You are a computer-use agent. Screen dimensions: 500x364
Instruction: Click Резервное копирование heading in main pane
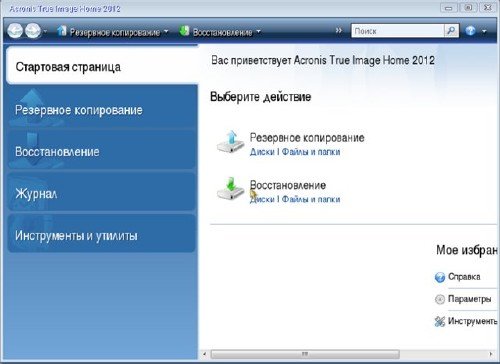click(307, 137)
